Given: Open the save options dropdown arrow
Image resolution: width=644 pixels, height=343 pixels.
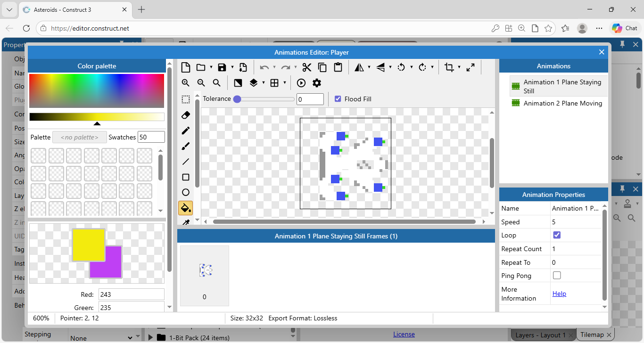Looking at the screenshot, I should [x=232, y=67].
